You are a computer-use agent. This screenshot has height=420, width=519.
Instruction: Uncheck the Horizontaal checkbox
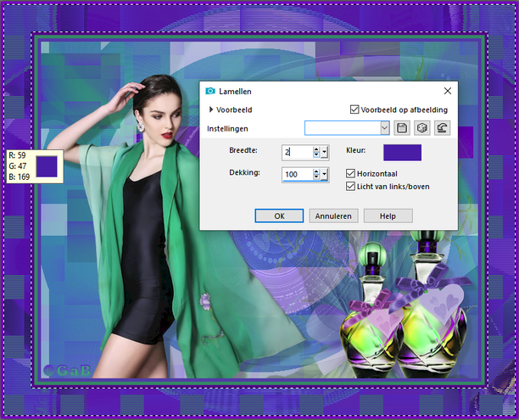pyautogui.click(x=350, y=173)
